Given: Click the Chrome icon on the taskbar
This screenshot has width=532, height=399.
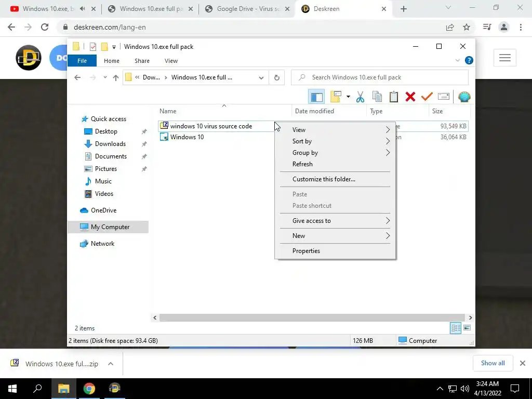Looking at the screenshot, I should point(89,389).
